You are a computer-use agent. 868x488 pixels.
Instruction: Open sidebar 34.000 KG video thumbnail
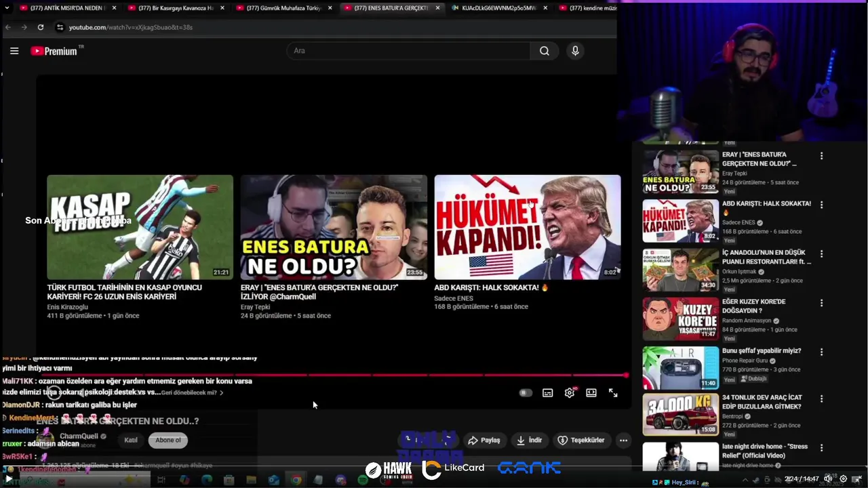pos(681,415)
